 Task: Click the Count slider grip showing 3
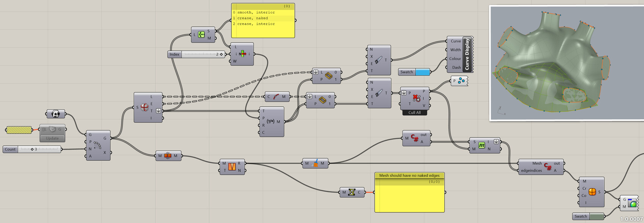coord(32,149)
